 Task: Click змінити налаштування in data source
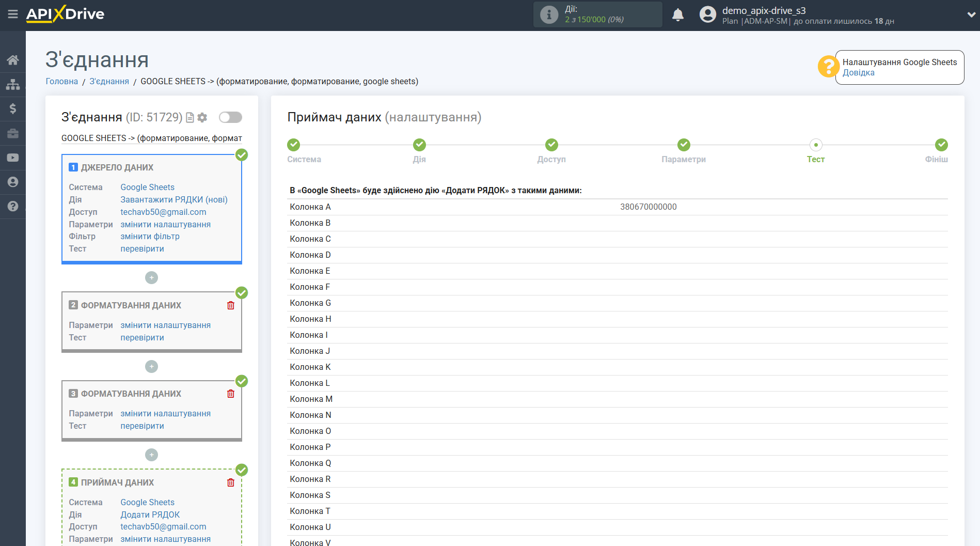(x=166, y=224)
